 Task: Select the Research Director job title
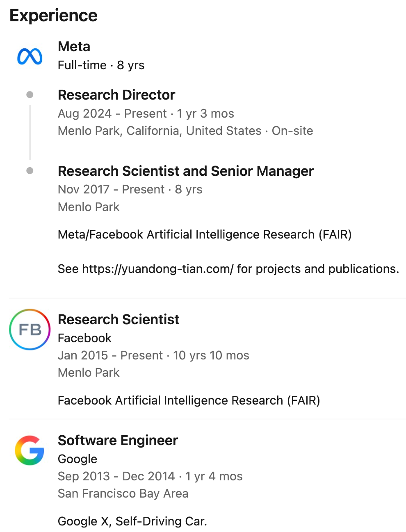tap(116, 95)
